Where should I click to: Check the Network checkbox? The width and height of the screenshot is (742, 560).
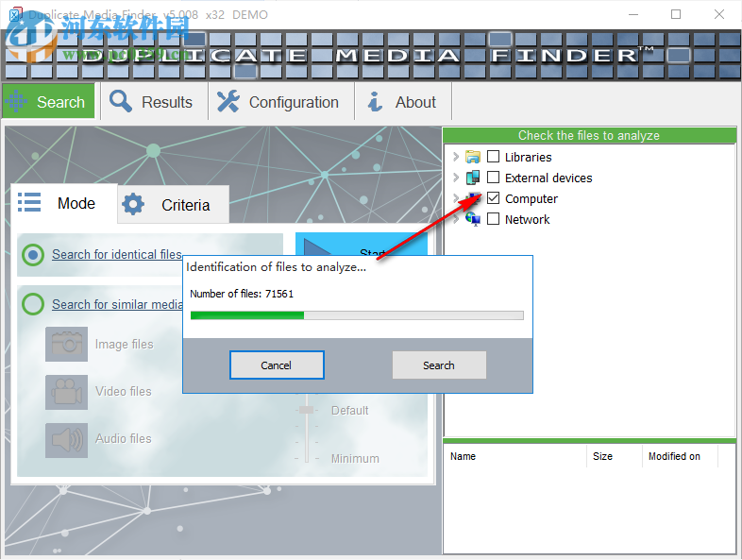pos(493,219)
